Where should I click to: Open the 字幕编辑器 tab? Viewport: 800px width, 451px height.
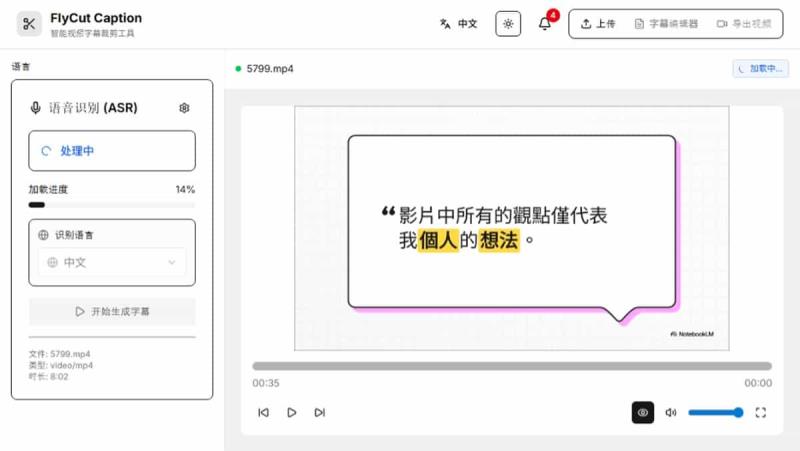[x=661, y=24]
